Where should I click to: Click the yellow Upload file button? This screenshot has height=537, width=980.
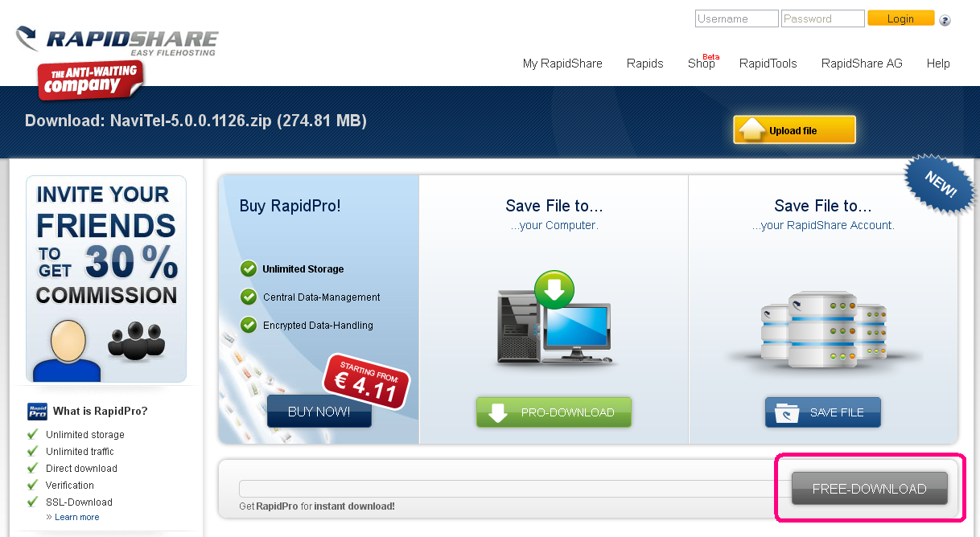794,130
